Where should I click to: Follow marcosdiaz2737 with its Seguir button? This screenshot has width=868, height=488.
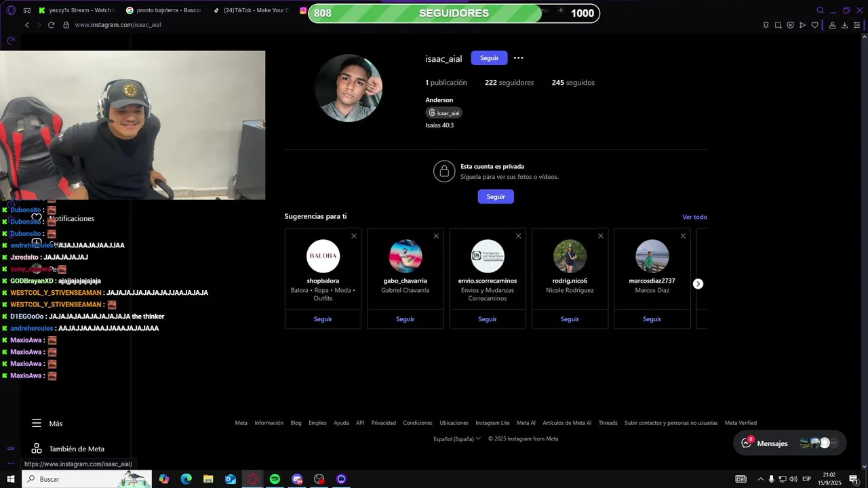[652, 319]
